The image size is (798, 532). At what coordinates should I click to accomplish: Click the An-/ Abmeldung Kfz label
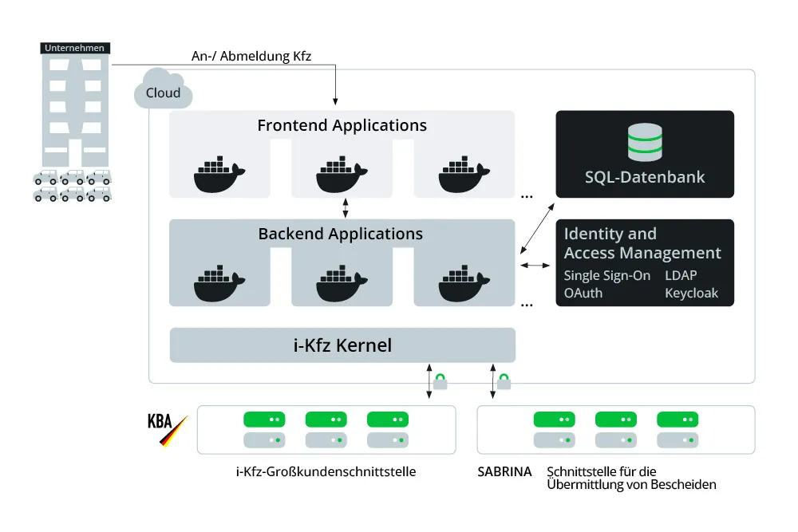[x=251, y=56]
